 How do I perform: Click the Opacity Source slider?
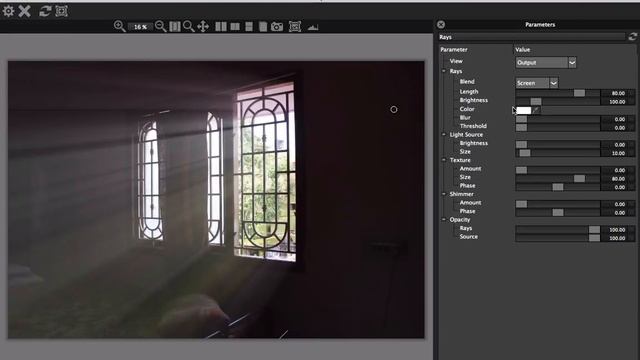[558, 238]
